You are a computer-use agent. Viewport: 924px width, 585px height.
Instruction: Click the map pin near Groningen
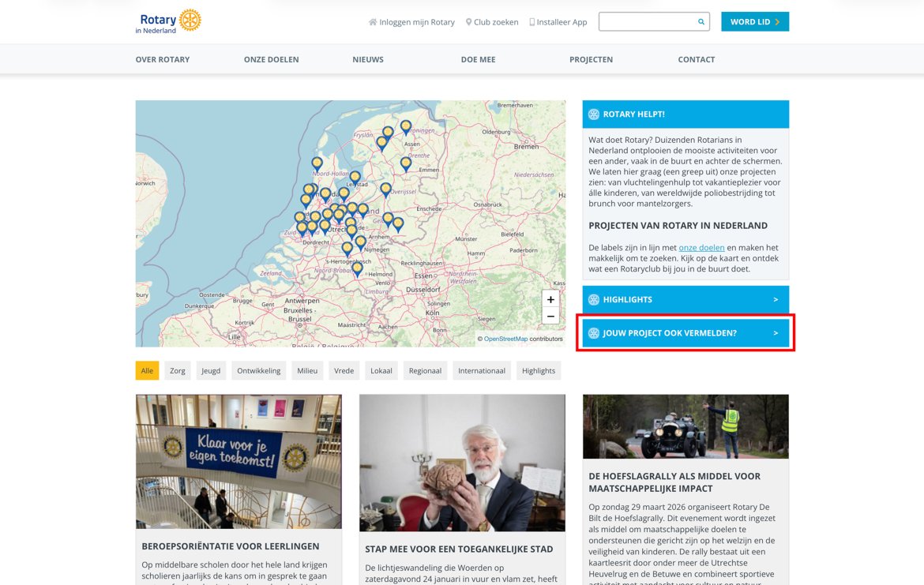[406, 126]
